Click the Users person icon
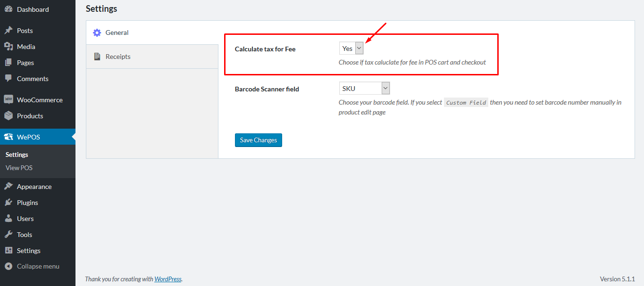The height and width of the screenshot is (286, 644). [8, 219]
